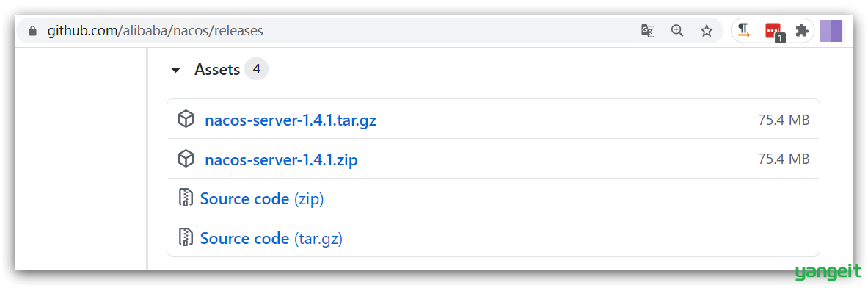Open the paragraph-symbol extension icon
The height and width of the screenshot is (288, 868).
click(744, 30)
